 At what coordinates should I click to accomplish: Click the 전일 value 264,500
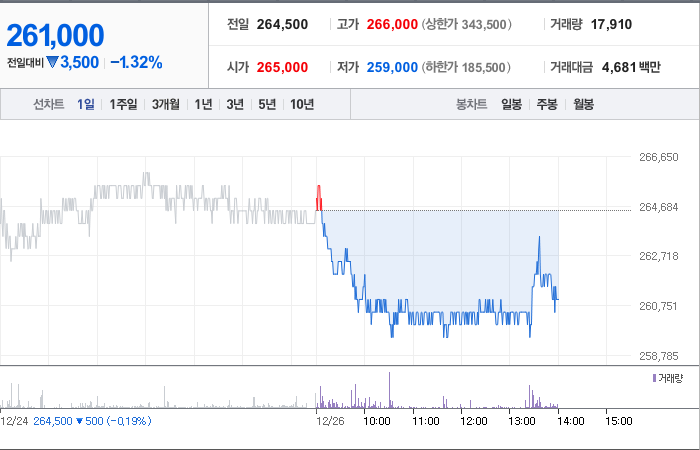point(282,24)
